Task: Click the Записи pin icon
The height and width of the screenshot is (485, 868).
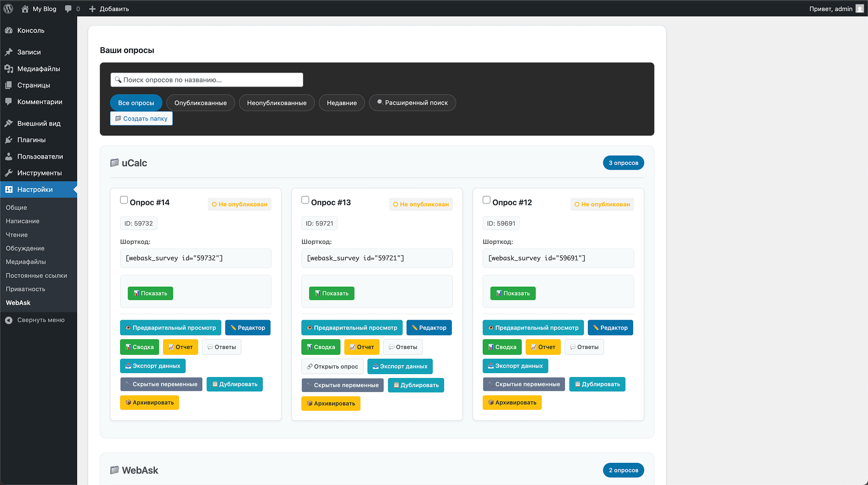Action: click(9, 52)
